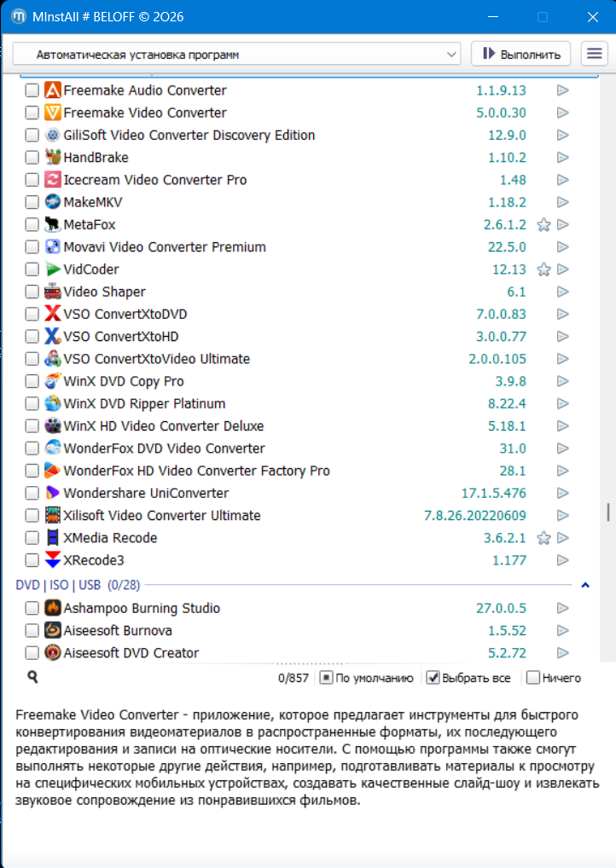616x868 pixels.
Task: Click the VSO ConvertXtoHD icon
Action: [x=53, y=336]
